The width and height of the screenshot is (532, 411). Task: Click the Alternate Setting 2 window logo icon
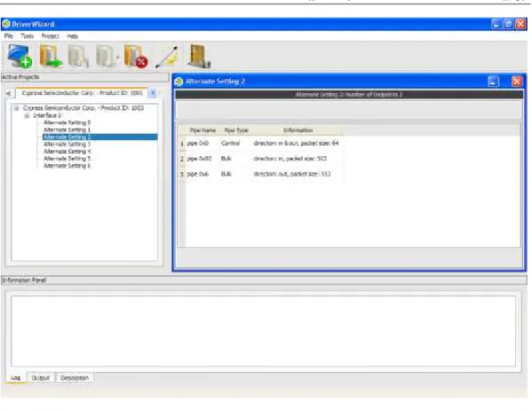[179, 82]
